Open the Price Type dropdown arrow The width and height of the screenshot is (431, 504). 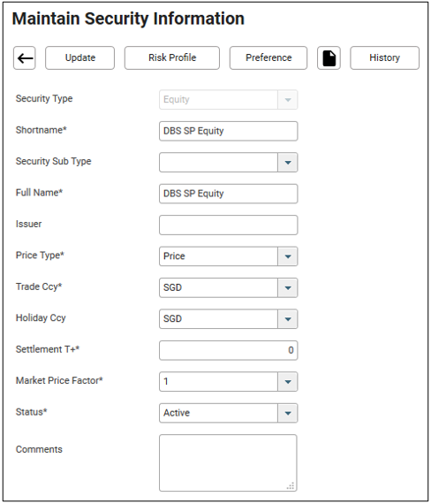coord(288,256)
